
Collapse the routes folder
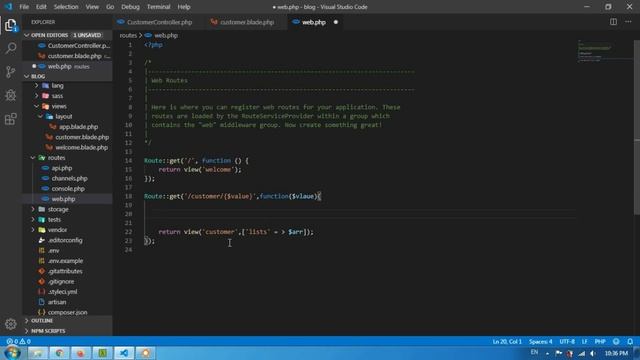click(56, 158)
